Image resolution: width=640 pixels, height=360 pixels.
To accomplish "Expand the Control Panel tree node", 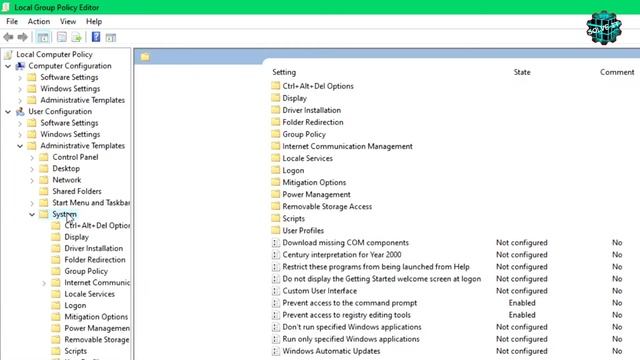I will (32, 157).
